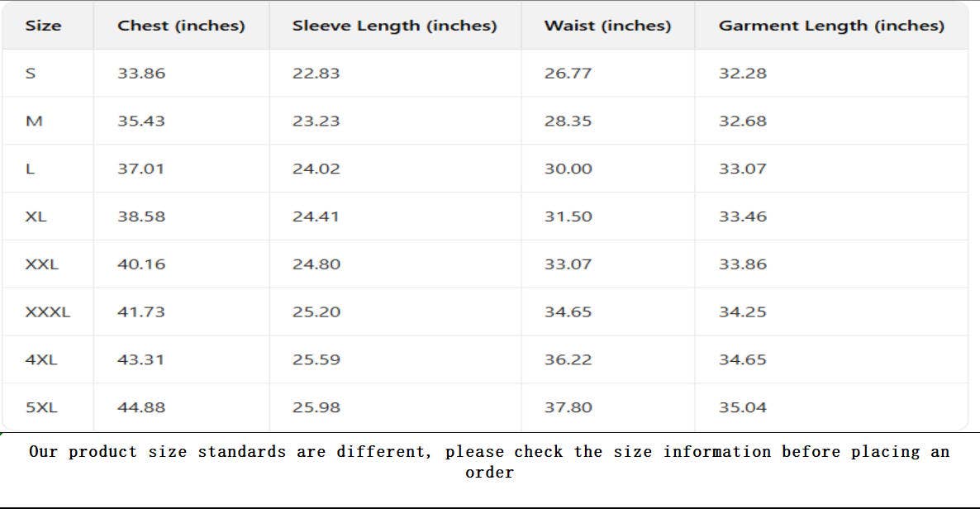Select waist value 31.50 for size XL
Image resolution: width=980 pixels, height=509 pixels.
tap(568, 216)
